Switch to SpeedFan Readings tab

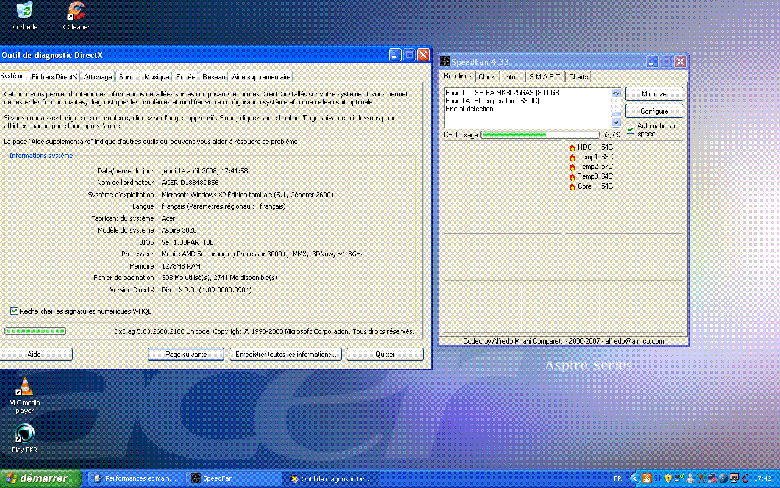click(457, 76)
